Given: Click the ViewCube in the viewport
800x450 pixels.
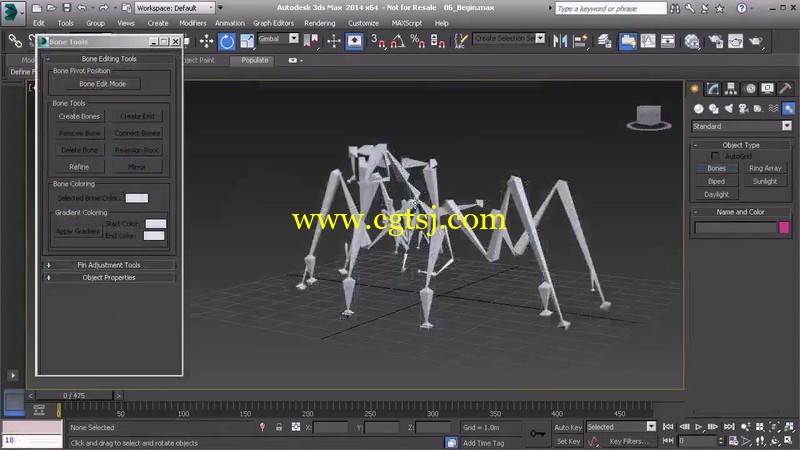Looking at the screenshot, I should [x=649, y=118].
